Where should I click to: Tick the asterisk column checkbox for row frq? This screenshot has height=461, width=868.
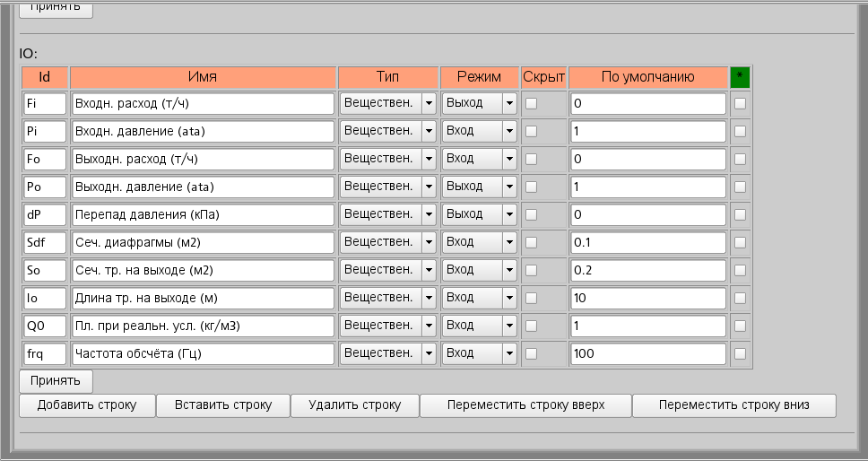pos(740,354)
